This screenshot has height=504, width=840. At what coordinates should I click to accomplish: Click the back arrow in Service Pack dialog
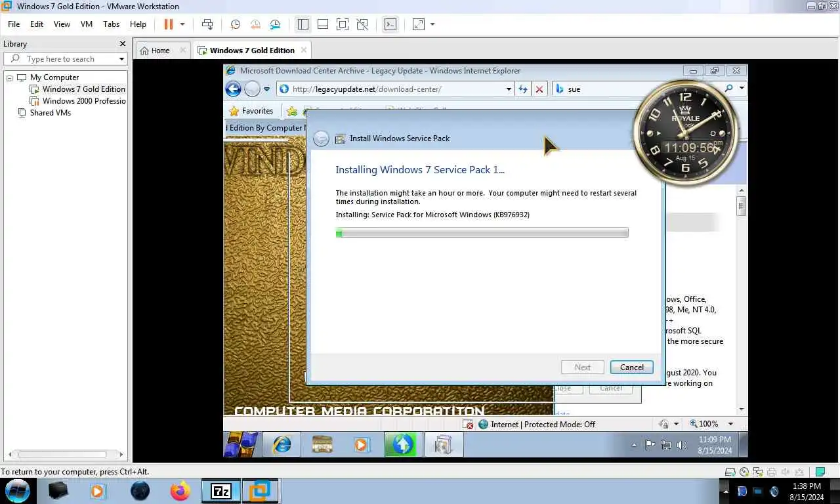(321, 138)
